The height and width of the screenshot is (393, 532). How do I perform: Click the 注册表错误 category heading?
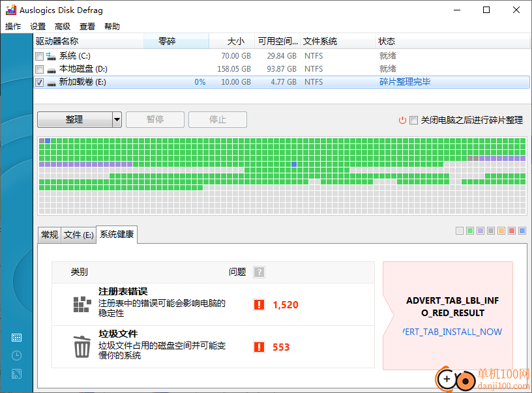pyautogui.click(x=123, y=291)
